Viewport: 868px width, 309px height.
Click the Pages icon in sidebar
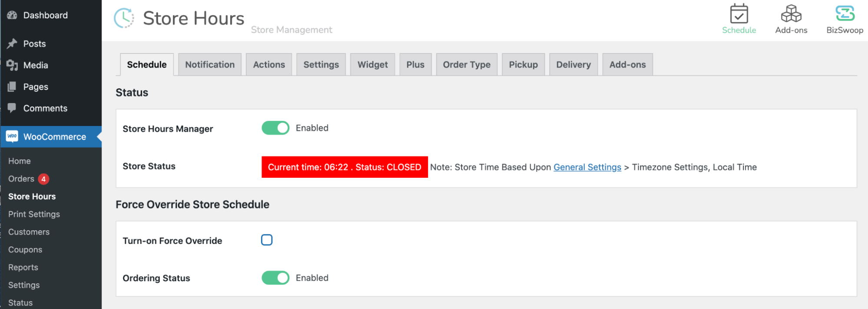coord(12,87)
